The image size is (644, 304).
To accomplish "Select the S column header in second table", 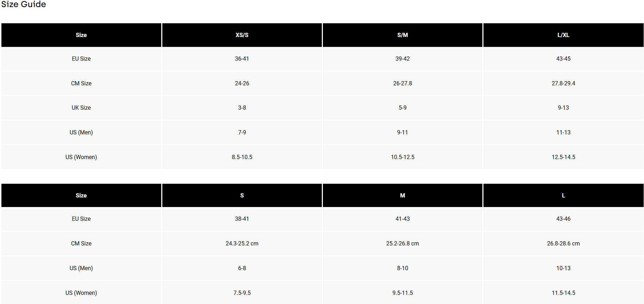I will click(x=242, y=195).
